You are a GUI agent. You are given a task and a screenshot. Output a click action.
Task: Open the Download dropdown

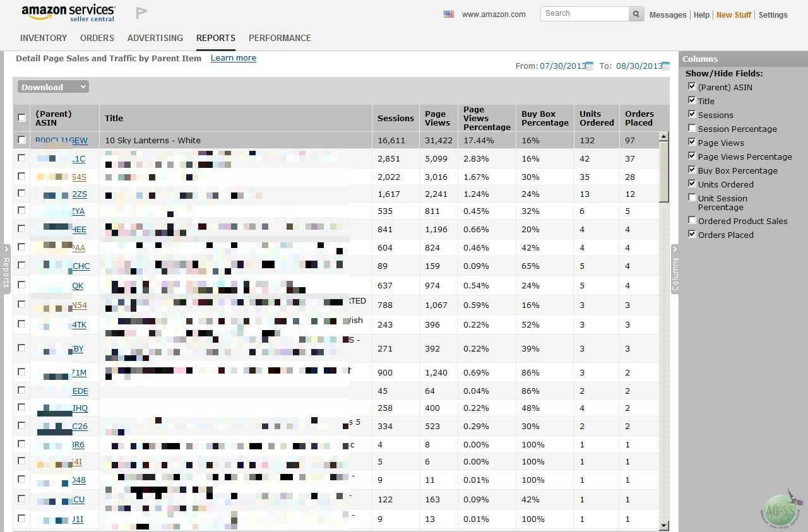pyautogui.click(x=53, y=87)
